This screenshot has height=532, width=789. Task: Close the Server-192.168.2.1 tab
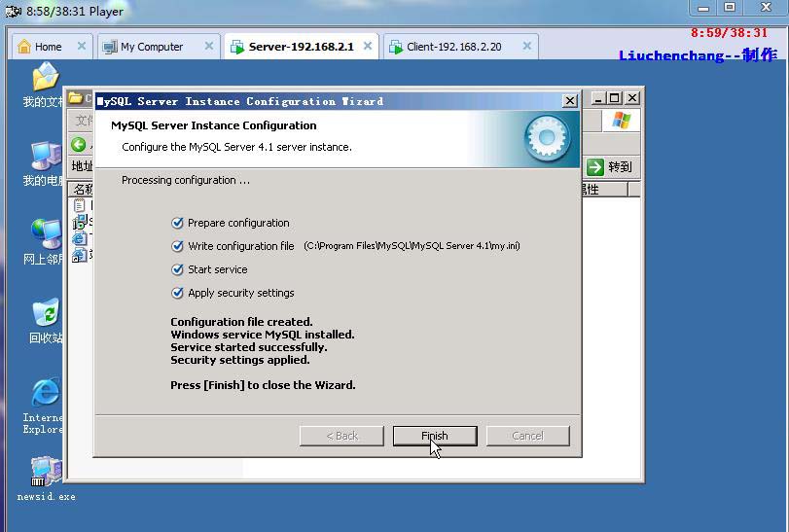coord(368,47)
